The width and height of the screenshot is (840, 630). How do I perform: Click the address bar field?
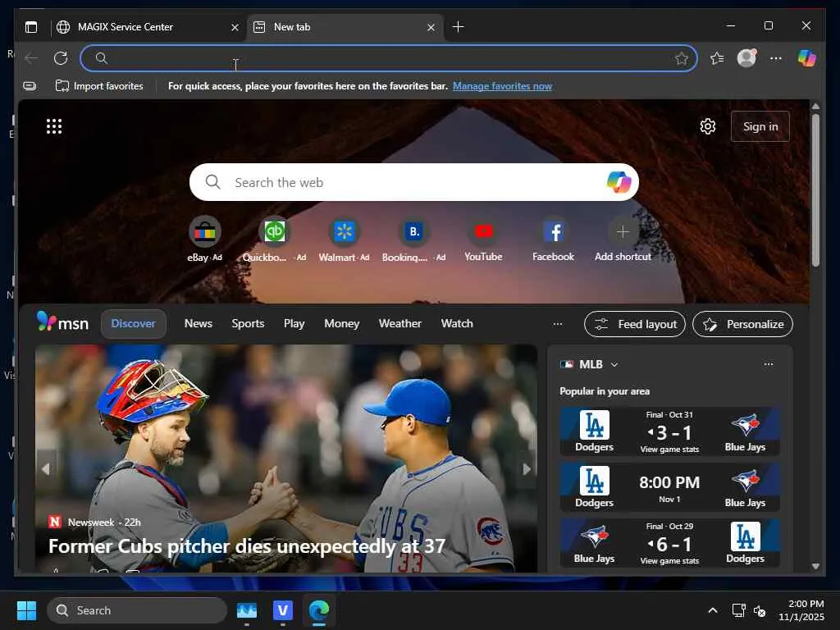tap(388, 58)
